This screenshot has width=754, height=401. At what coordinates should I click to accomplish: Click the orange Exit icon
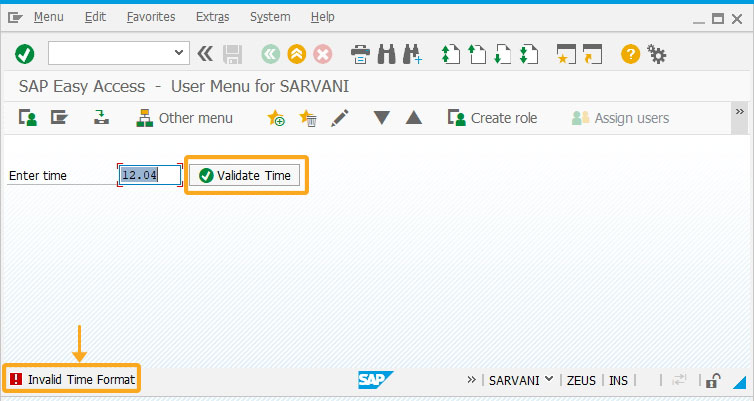297,54
